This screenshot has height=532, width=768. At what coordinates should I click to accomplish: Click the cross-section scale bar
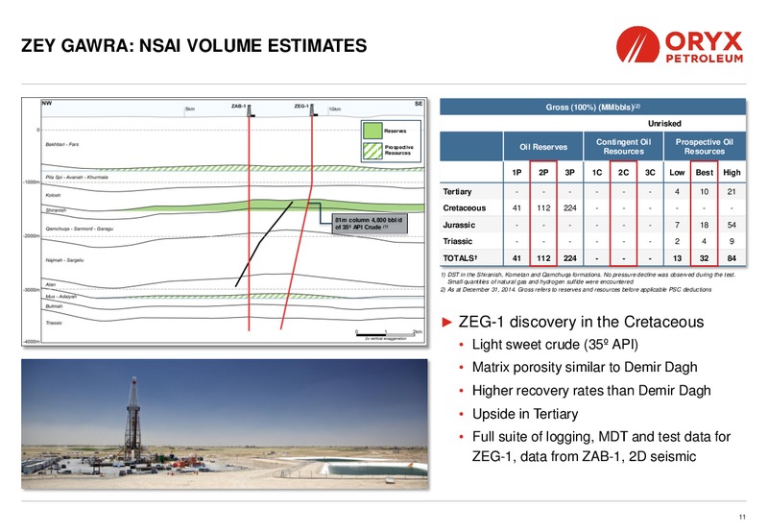point(389,334)
